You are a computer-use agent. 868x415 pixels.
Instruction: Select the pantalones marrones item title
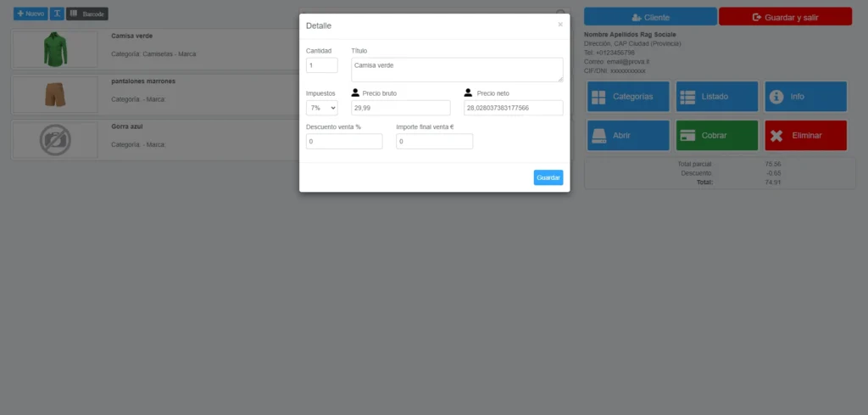pyautogui.click(x=143, y=81)
